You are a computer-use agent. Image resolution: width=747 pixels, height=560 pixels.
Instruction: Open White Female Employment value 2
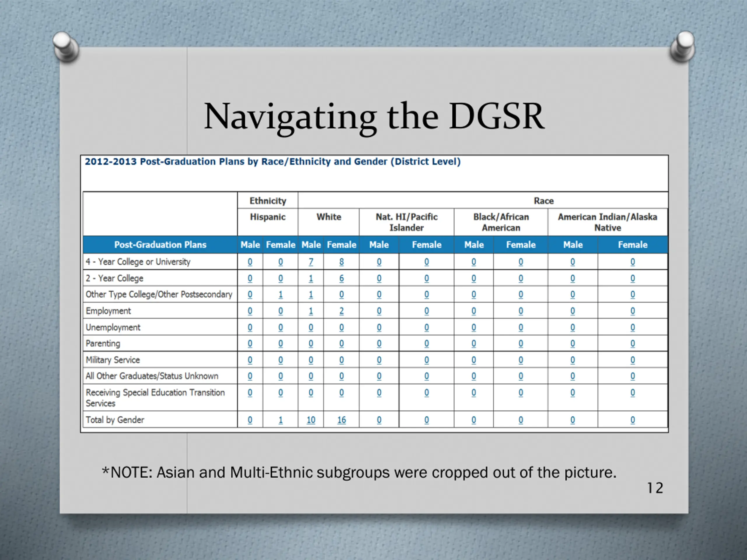point(341,311)
